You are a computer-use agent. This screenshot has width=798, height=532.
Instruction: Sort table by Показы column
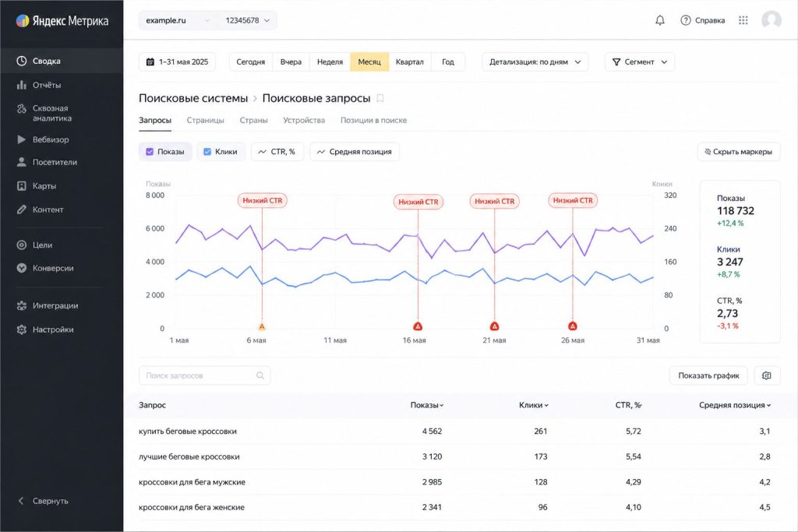tap(427, 405)
